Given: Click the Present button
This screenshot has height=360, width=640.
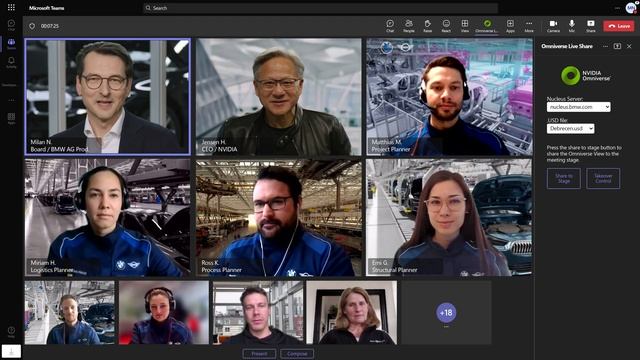Looking at the screenshot, I should tap(259, 354).
